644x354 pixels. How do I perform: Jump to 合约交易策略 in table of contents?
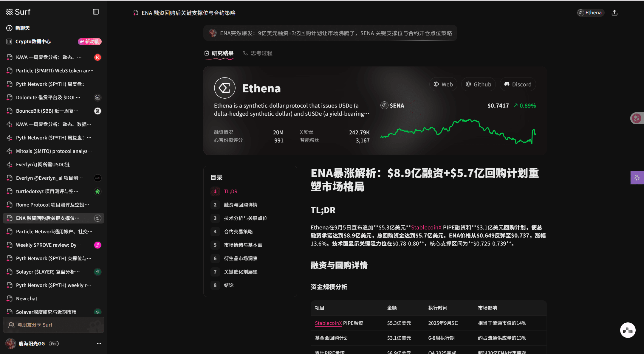click(238, 232)
